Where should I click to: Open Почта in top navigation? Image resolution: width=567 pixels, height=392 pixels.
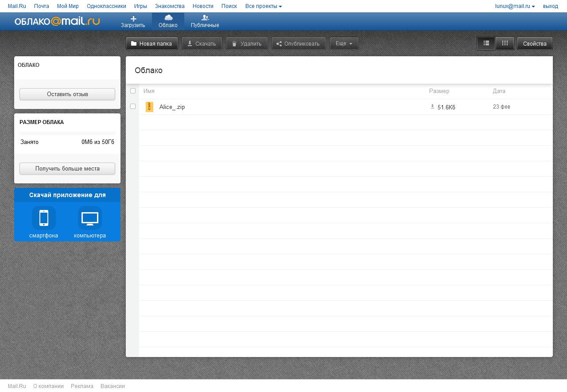pyautogui.click(x=42, y=6)
